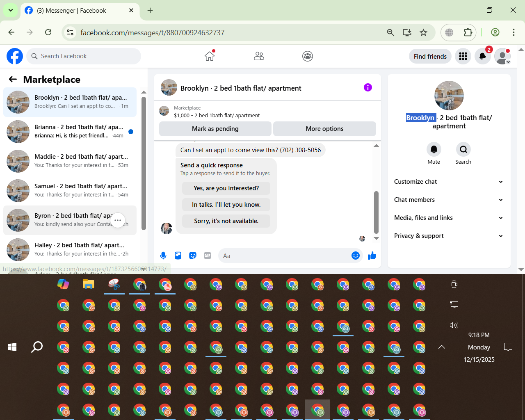Open File Explorer from taskbar
Screen dimensions: 525x420
[89, 284]
